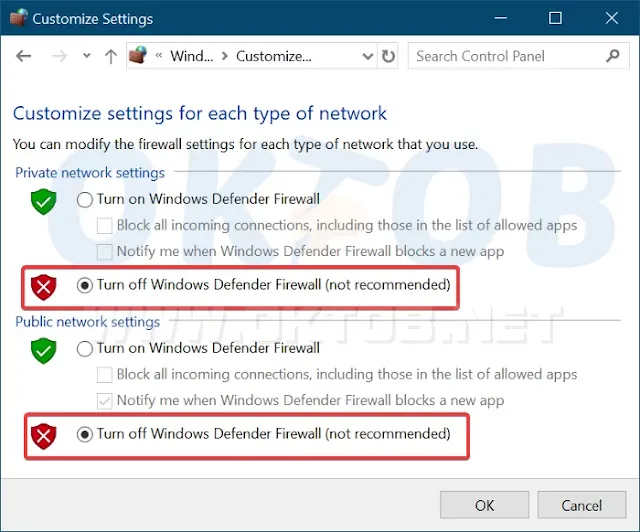Image resolution: width=640 pixels, height=532 pixels.
Task: Close the Customize Settings window
Action: click(x=611, y=18)
